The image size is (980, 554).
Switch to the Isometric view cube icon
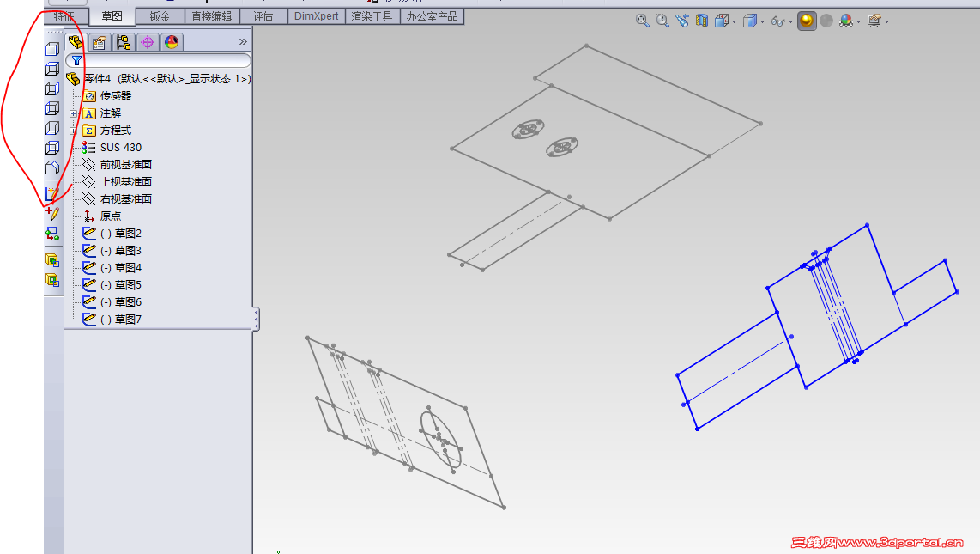(x=52, y=167)
